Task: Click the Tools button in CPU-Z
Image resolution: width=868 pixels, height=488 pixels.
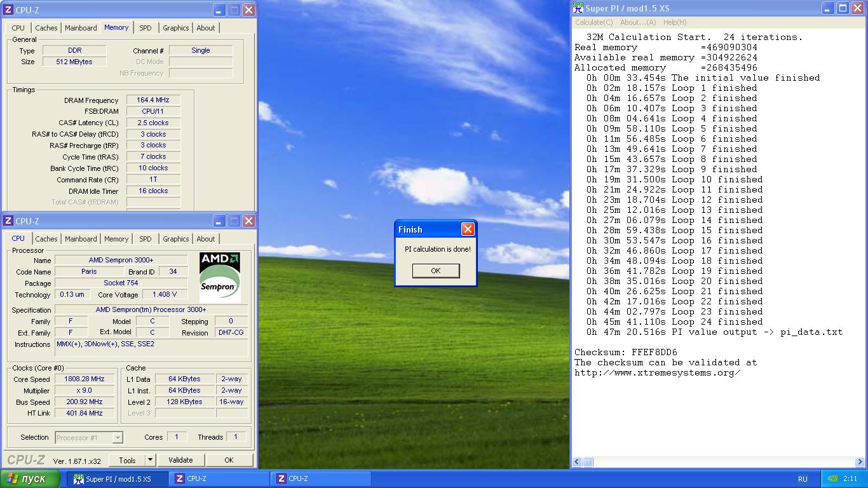Action: [127, 460]
